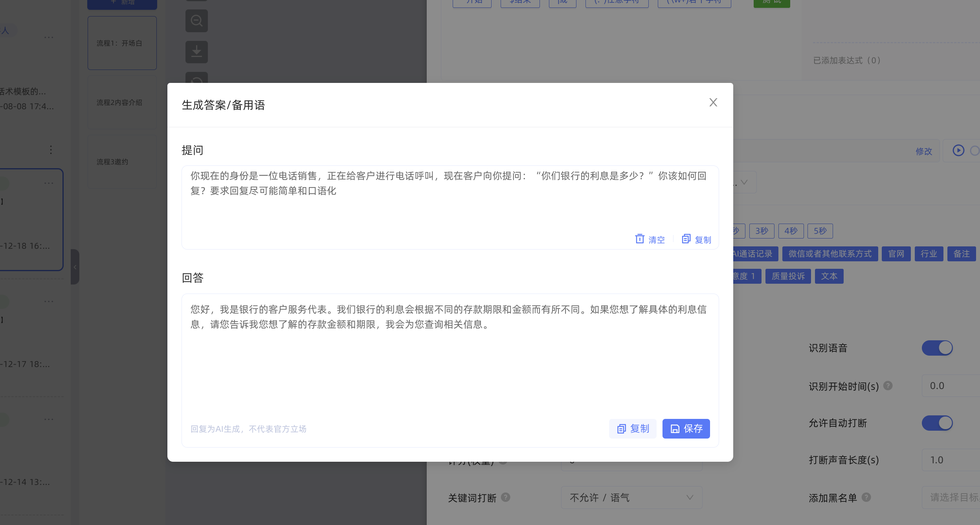Click the 文本 tag
Image resolution: width=980 pixels, height=525 pixels.
(x=829, y=276)
